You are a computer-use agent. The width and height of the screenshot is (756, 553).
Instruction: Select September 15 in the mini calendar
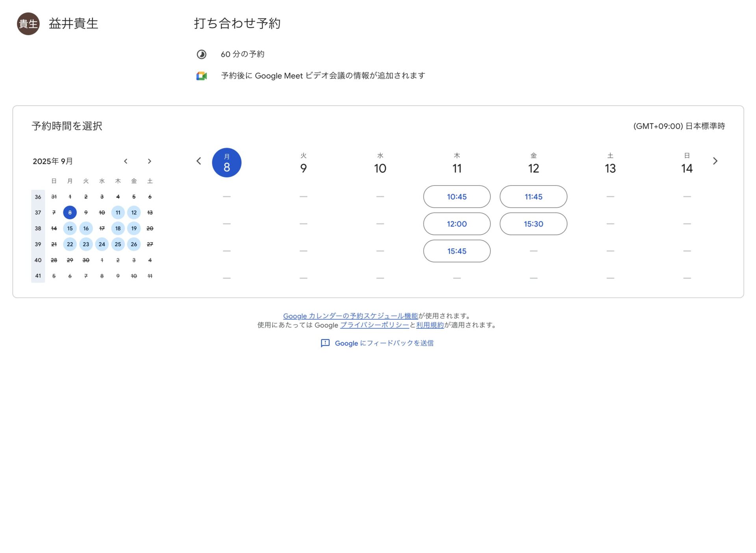[70, 228]
